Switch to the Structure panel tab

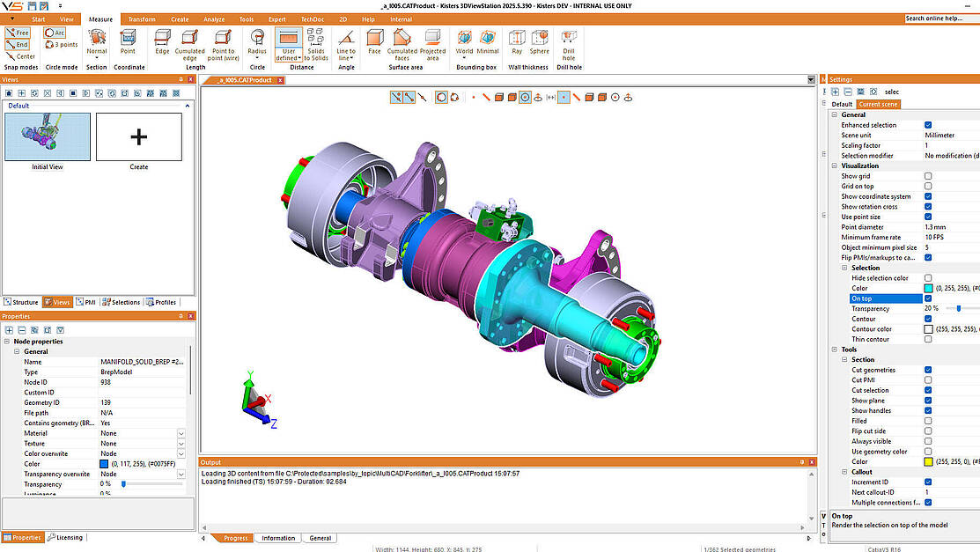pos(20,302)
